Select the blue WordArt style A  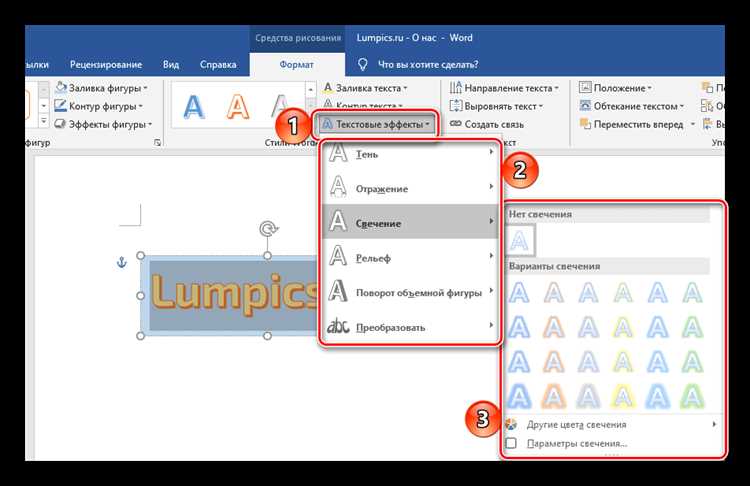click(193, 106)
